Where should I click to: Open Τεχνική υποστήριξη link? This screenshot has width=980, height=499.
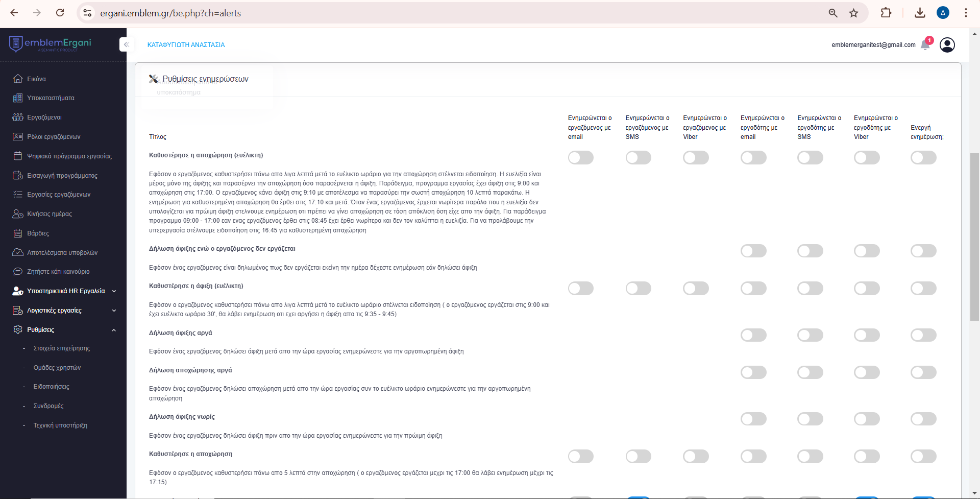(60, 425)
